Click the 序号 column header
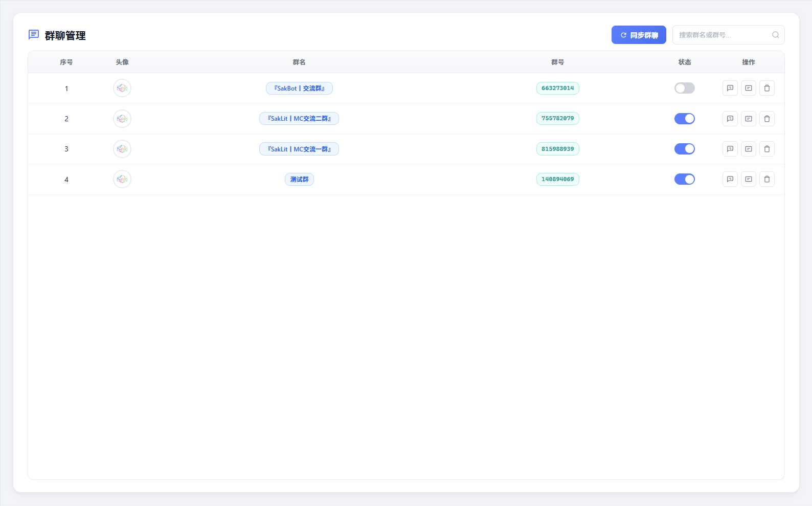This screenshot has height=506, width=812. [x=66, y=62]
